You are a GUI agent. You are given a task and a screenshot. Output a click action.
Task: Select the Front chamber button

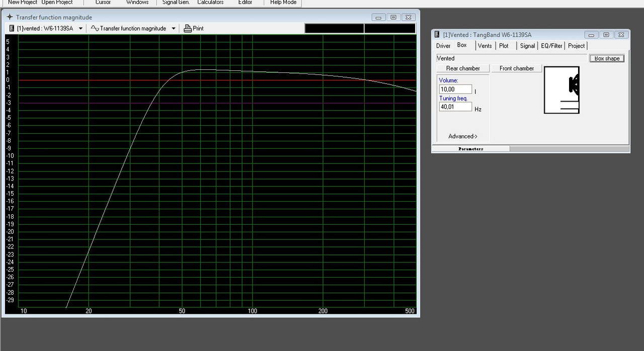click(x=517, y=68)
